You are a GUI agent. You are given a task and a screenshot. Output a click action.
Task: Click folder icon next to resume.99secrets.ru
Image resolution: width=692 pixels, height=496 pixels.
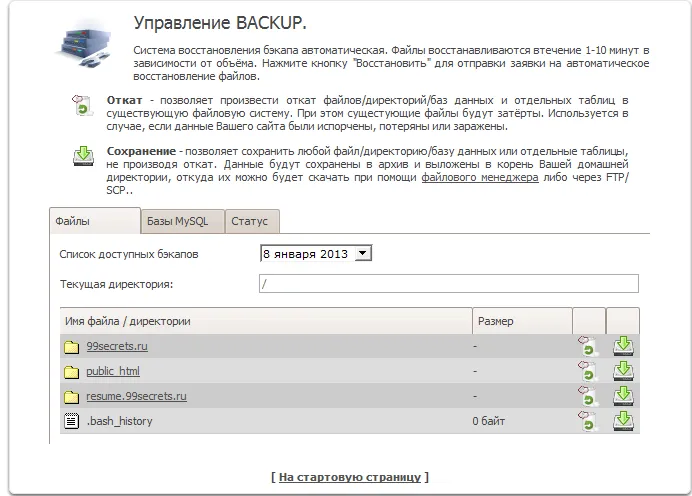(71, 397)
